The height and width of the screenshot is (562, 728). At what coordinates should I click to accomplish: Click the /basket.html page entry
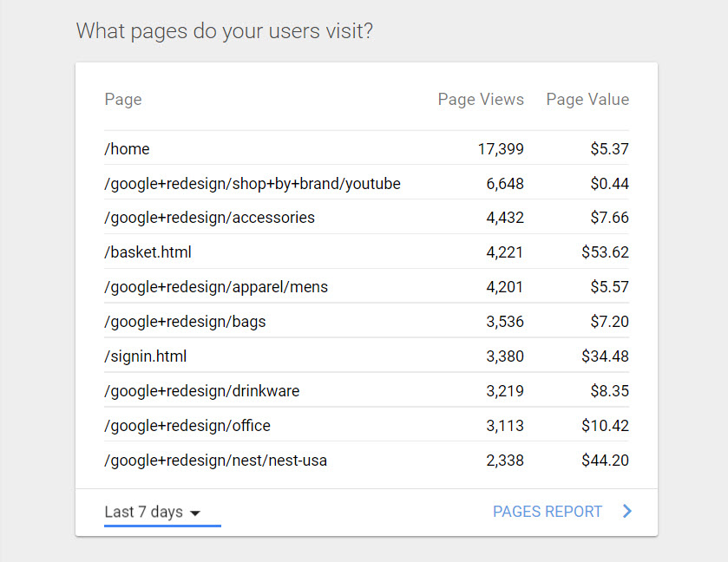pos(148,252)
